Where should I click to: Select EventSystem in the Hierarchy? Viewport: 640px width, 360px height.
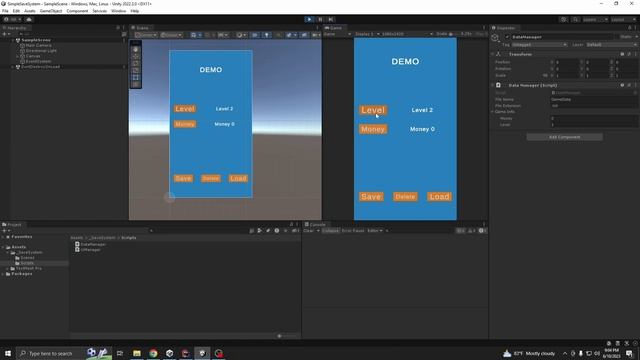[38, 61]
